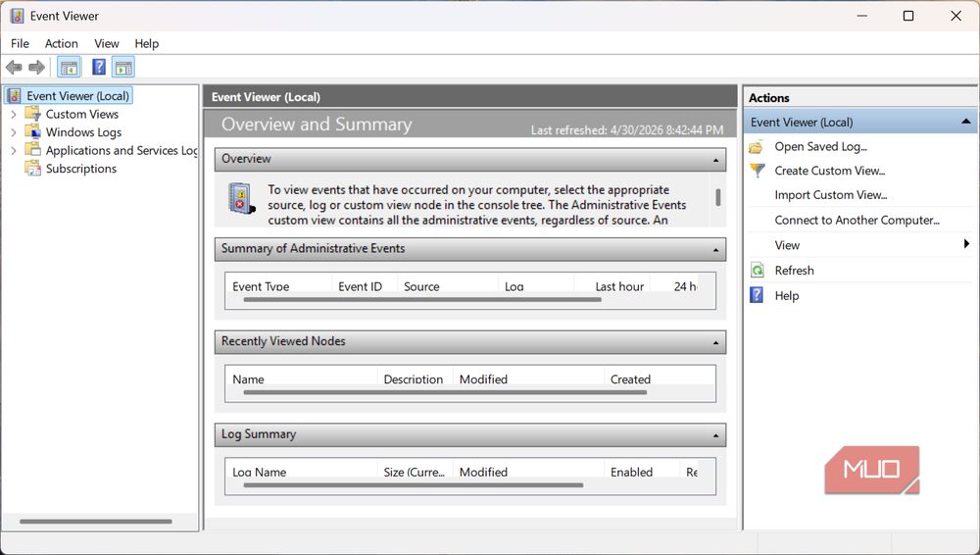Select Event Viewer (Local) root node
The width and height of the screenshot is (980, 555).
(x=77, y=96)
